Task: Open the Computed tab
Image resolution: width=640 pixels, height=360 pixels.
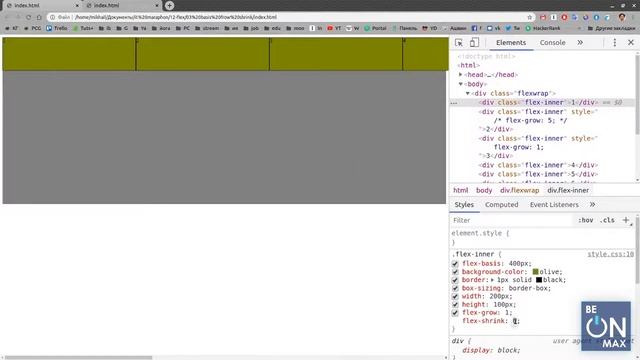Action: point(501,204)
